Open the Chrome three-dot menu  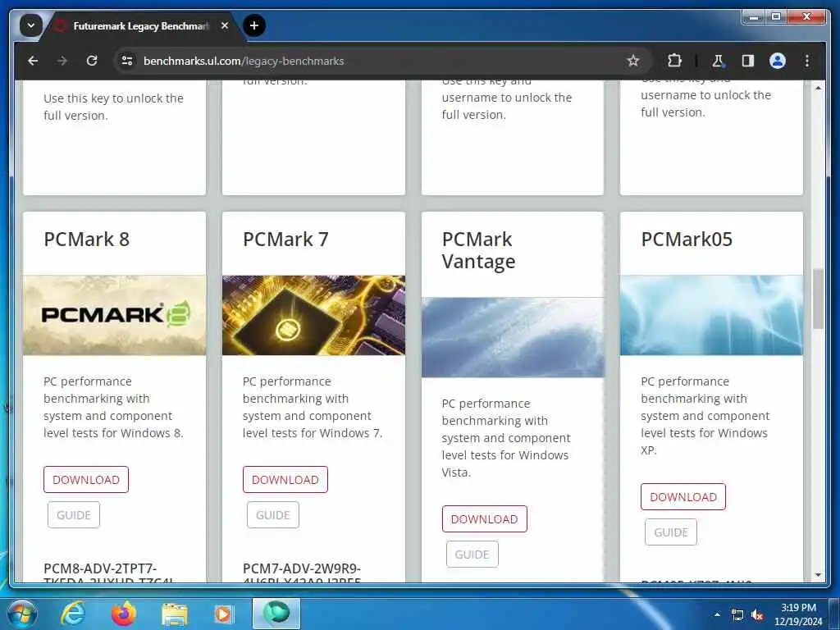pos(807,61)
